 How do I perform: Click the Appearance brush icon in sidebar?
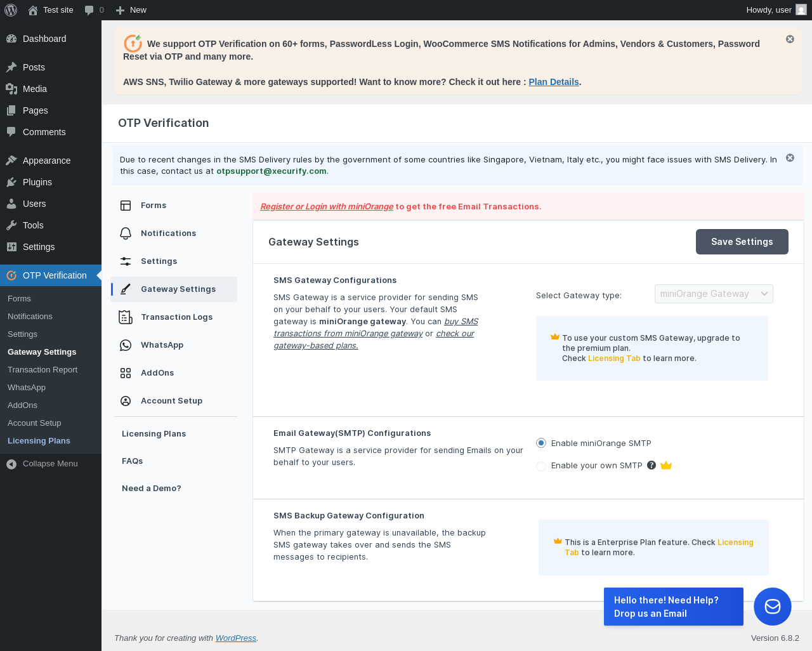point(11,161)
